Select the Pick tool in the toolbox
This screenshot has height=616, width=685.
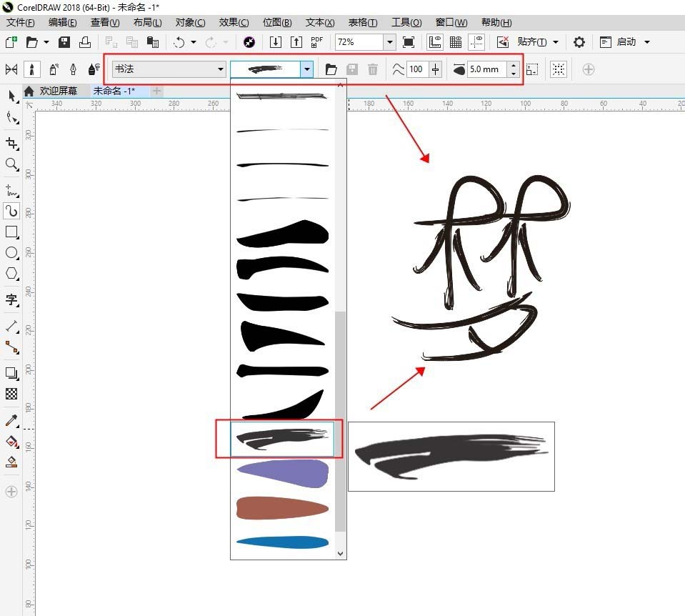pos(11,96)
